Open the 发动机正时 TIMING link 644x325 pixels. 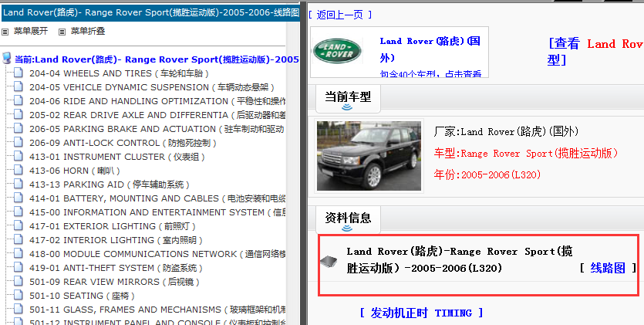pyautogui.click(x=421, y=313)
